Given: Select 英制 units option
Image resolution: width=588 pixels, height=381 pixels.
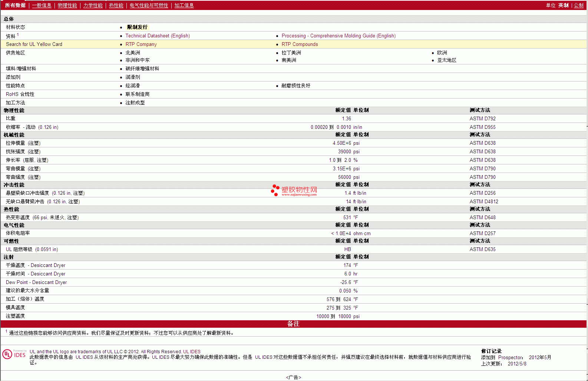Looking at the screenshot, I should coord(564,5).
